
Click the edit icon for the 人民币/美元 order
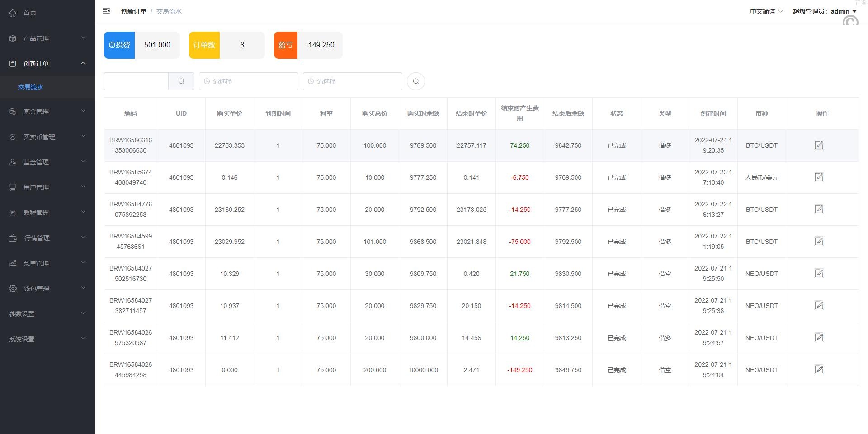tap(819, 177)
